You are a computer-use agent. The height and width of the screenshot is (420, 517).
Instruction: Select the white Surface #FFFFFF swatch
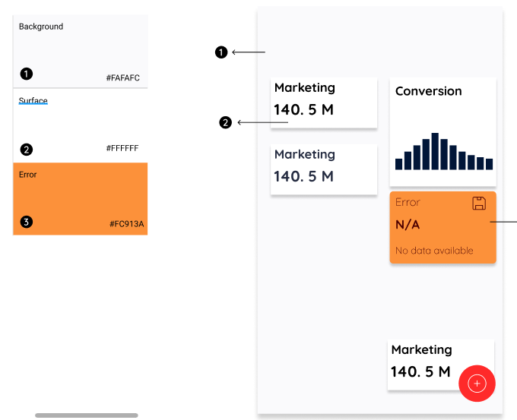pyautogui.click(x=80, y=125)
